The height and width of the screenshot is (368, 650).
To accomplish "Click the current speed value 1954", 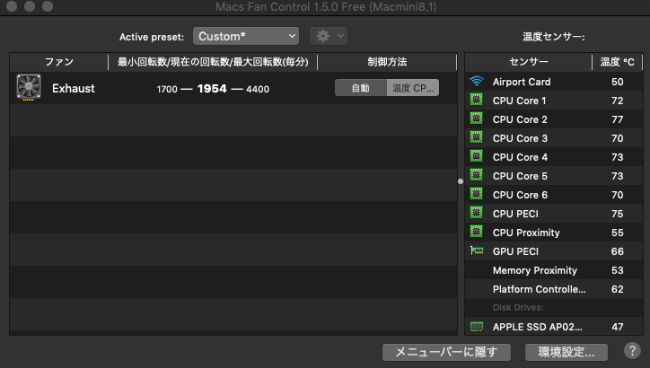I will point(212,89).
